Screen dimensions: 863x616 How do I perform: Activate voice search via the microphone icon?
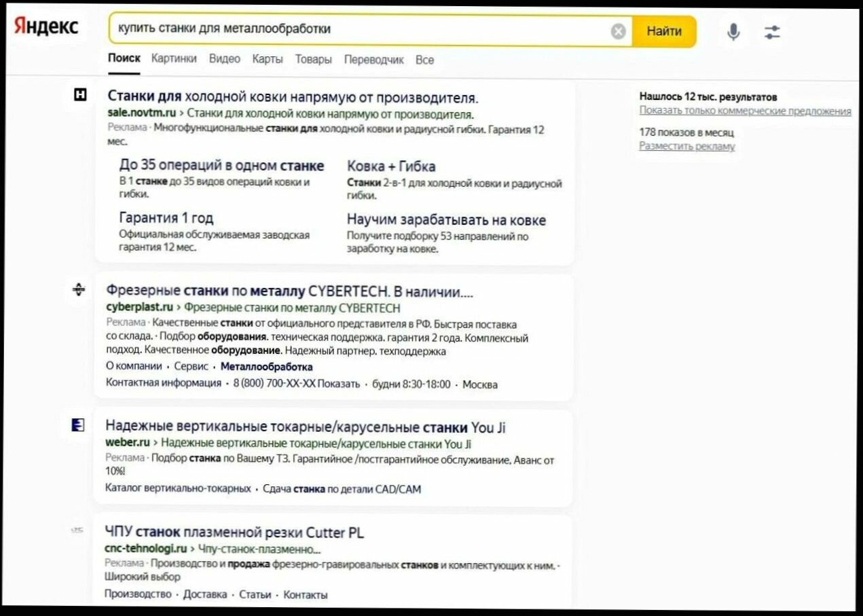[x=732, y=31]
